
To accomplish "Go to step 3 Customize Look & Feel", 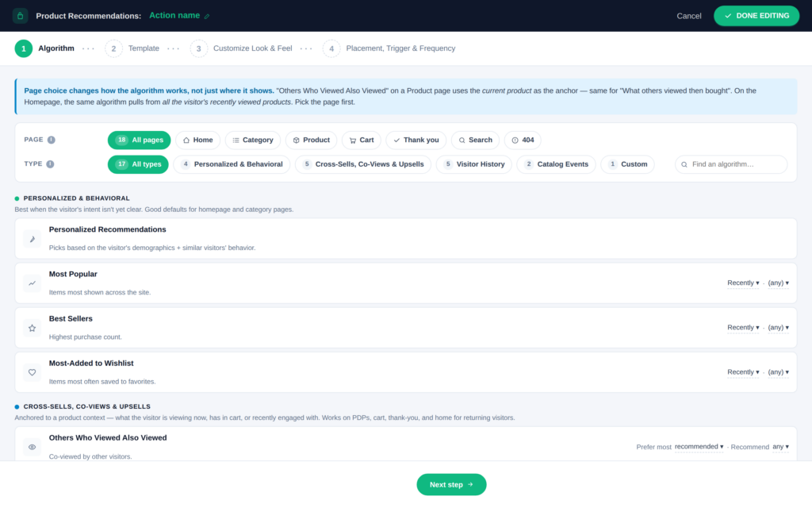I will [241, 48].
